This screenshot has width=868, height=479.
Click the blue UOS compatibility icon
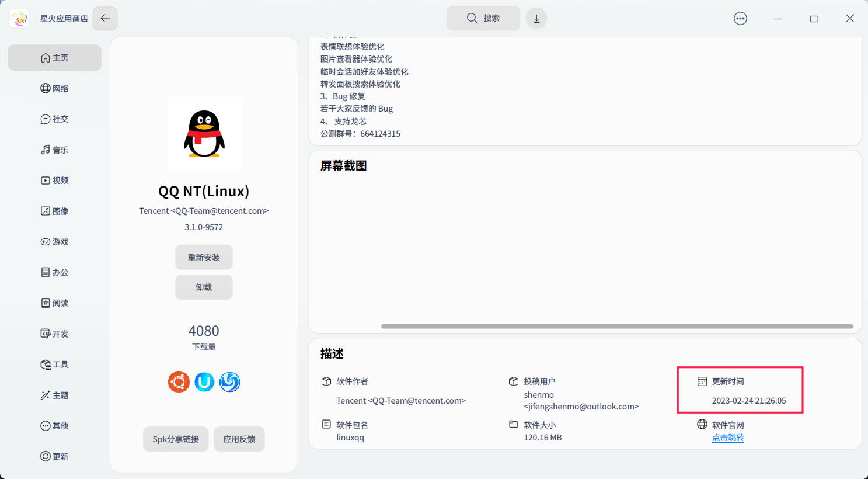[204, 382]
